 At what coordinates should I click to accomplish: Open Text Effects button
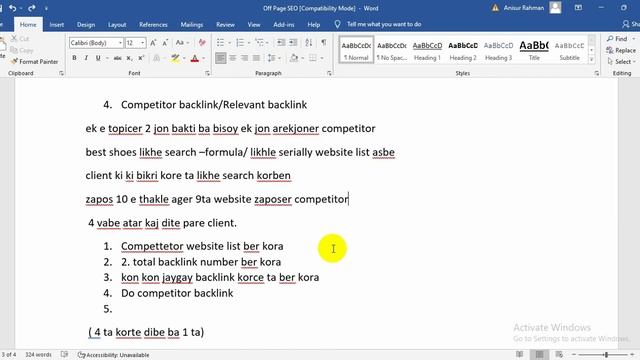pos(157,58)
